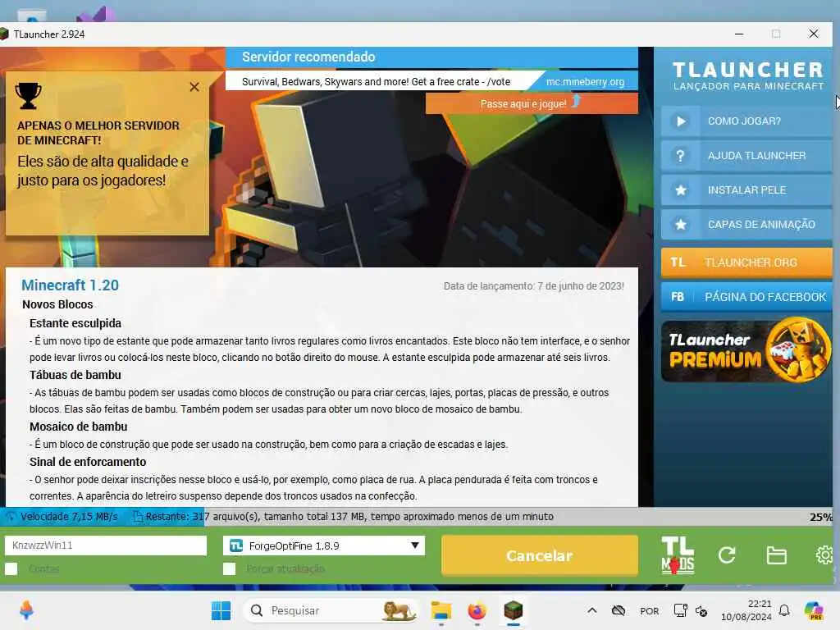
Task: Close the yellow server promo card
Action: pyautogui.click(x=194, y=87)
